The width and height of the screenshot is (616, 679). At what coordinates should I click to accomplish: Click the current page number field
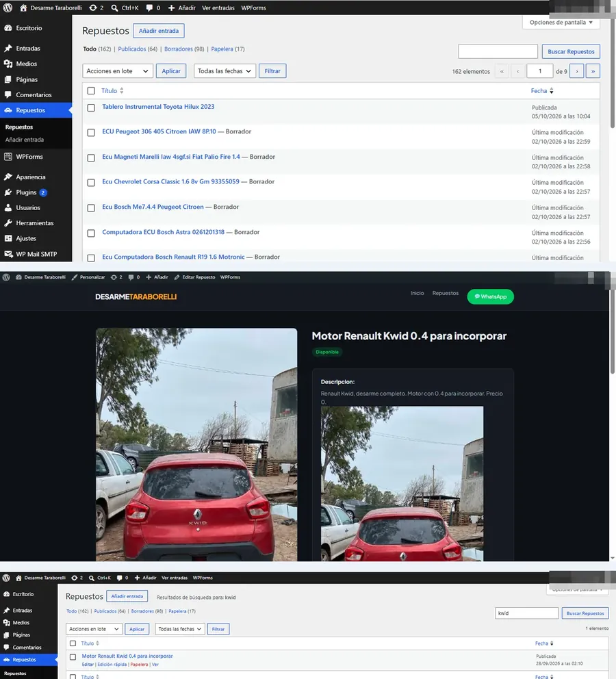[x=540, y=71]
